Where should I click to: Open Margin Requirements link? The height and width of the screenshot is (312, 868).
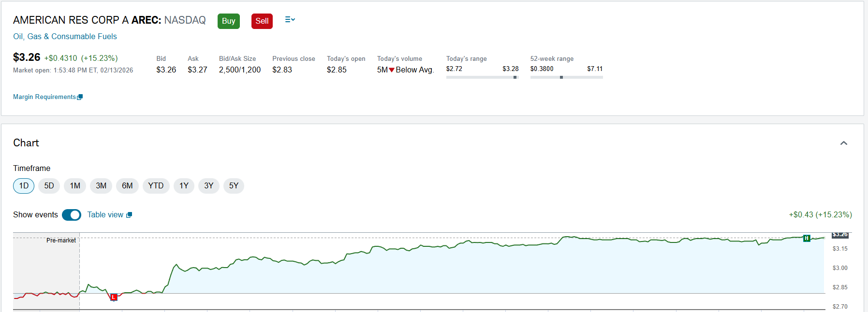[x=44, y=97]
